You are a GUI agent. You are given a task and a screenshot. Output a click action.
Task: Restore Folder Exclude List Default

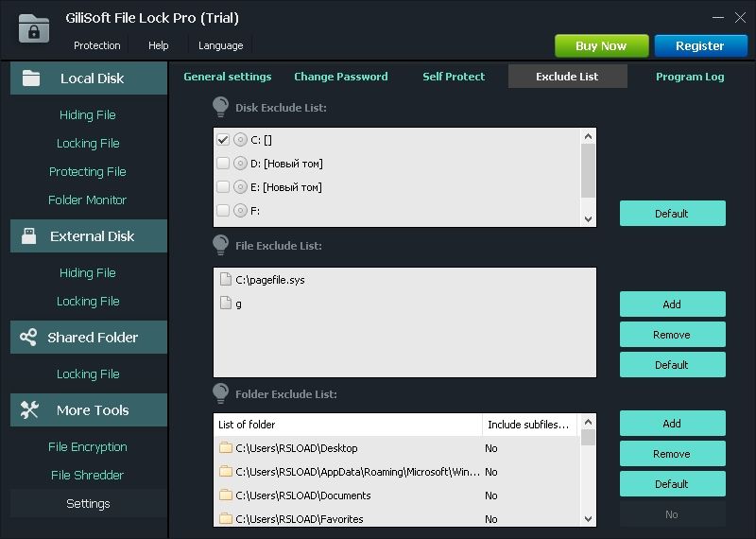672,484
